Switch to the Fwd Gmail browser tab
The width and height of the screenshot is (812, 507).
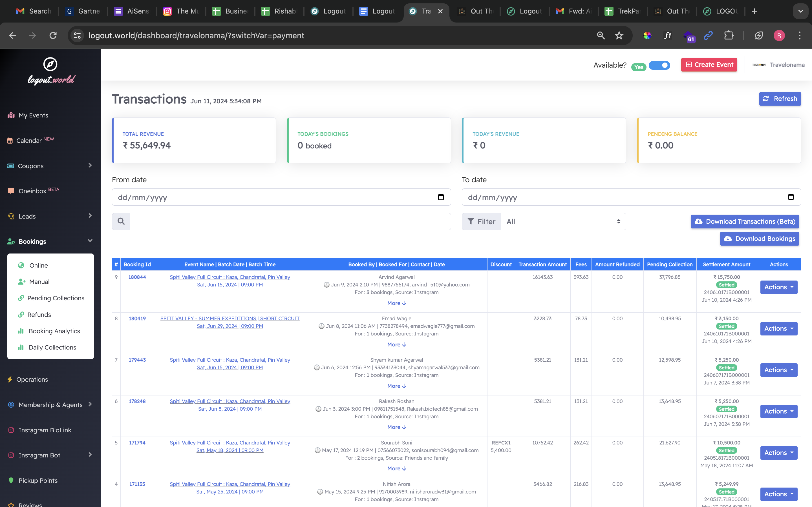point(574,11)
